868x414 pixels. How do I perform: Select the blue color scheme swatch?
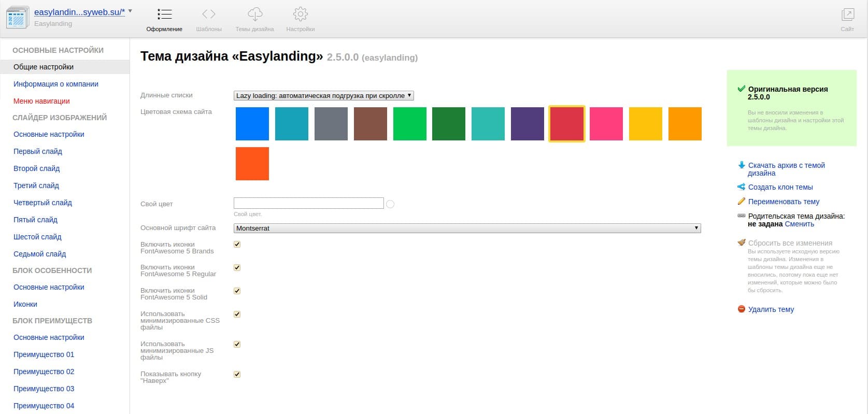point(252,124)
